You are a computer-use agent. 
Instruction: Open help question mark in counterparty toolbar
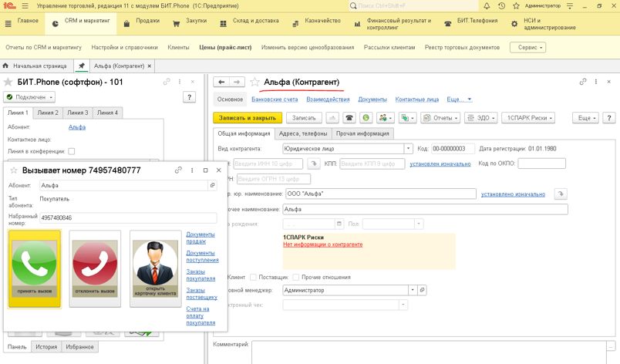[x=609, y=118]
